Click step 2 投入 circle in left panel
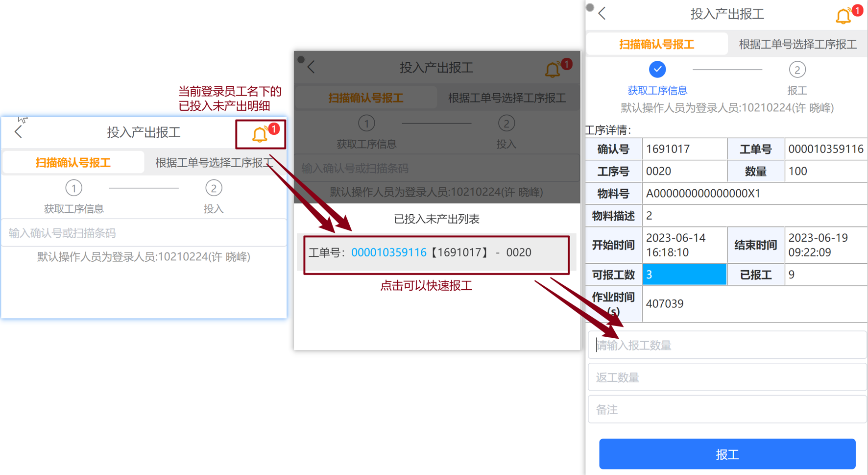868x475 pixels. click(214, 188)
